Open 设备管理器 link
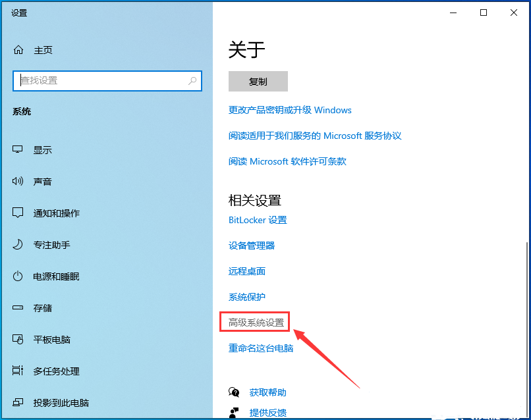The width and height of the screenshot is (531, 420). point(252,246)
